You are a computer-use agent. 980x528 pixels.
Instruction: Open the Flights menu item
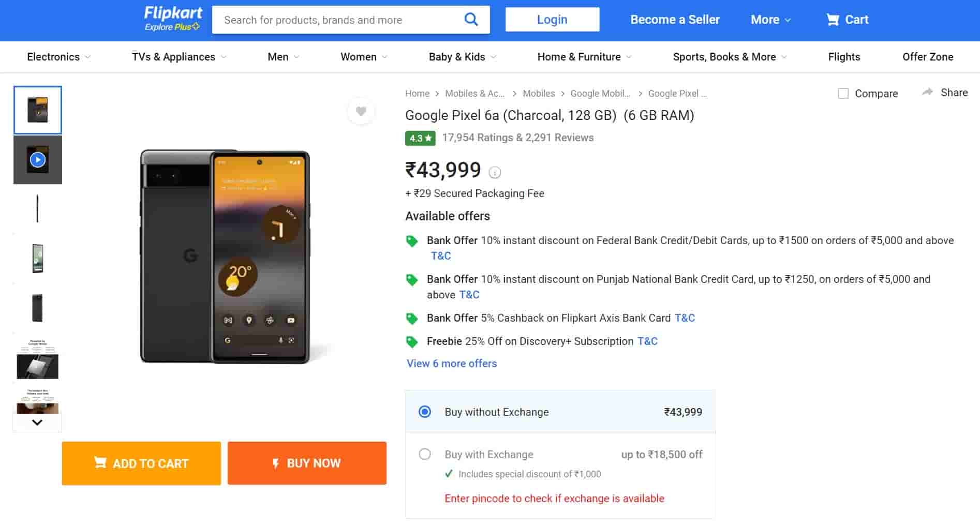(844, 57)
